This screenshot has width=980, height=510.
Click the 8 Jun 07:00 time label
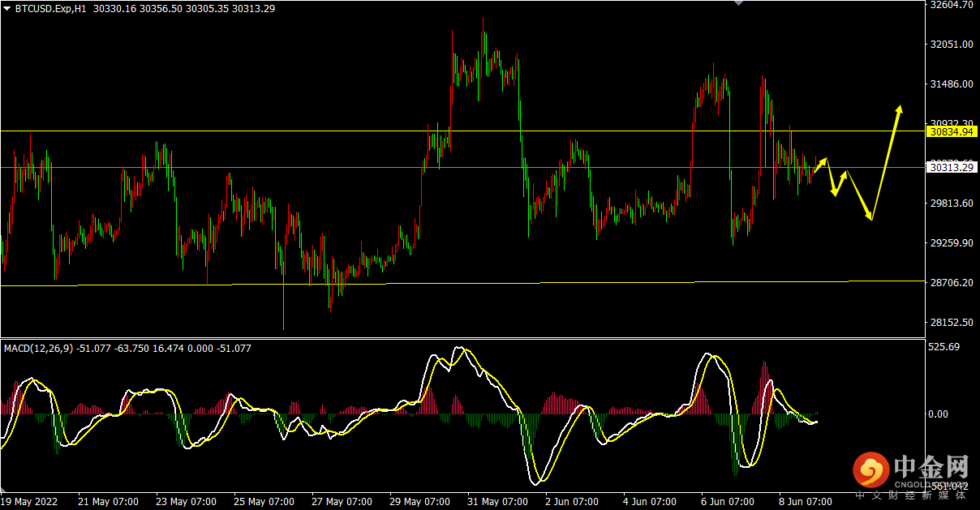[x=806, y=502]
